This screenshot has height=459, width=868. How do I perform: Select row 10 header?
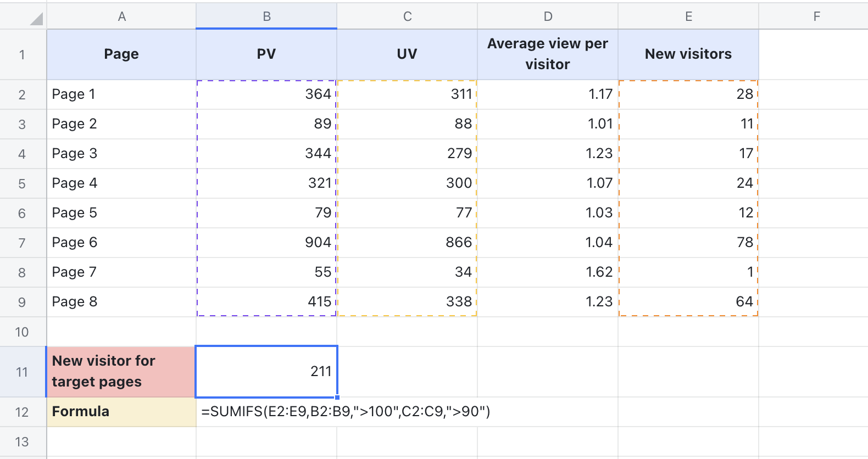pos(23,332)
